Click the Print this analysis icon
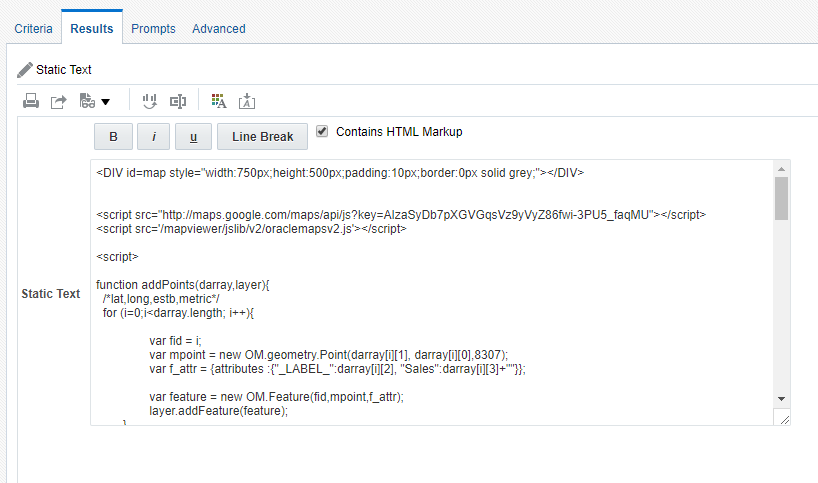The image size is (818, 483). [x=31, y=101]
